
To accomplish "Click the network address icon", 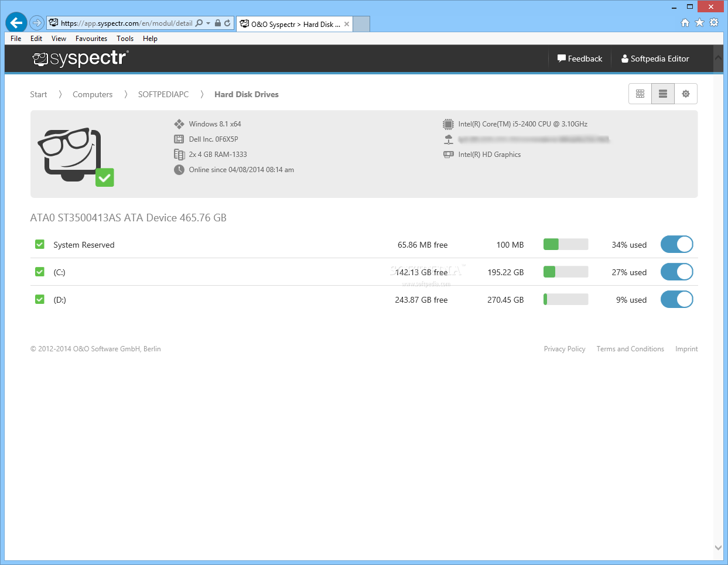I will coord(448,139).
